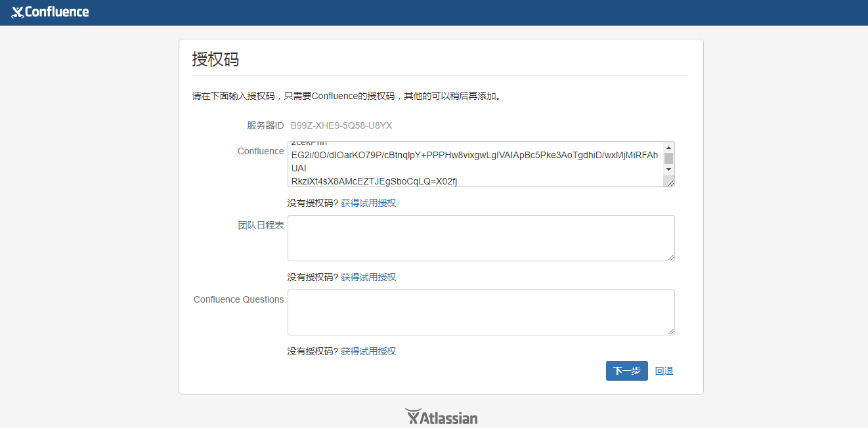Click the scrollbar thumb in Confluence textarea

[x=668, y=158]
